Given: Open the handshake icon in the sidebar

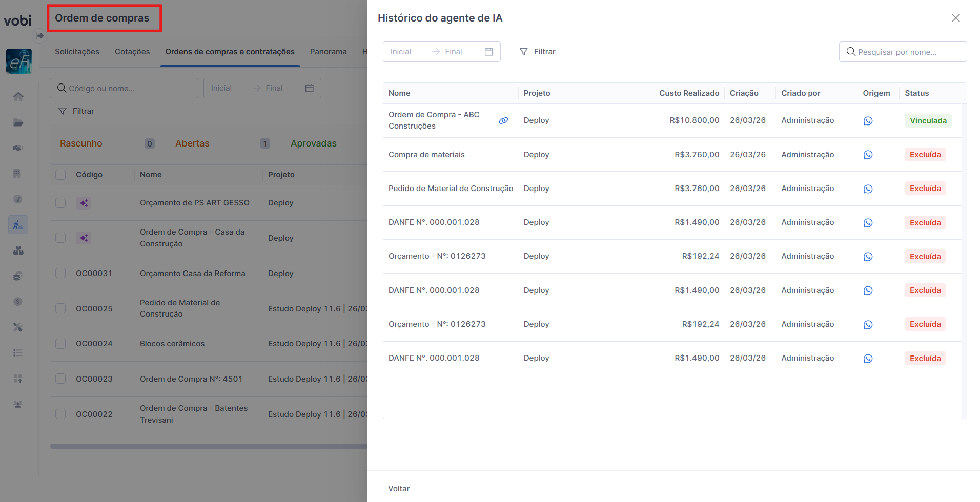Looking at the screenshot, I should point(18,148).
